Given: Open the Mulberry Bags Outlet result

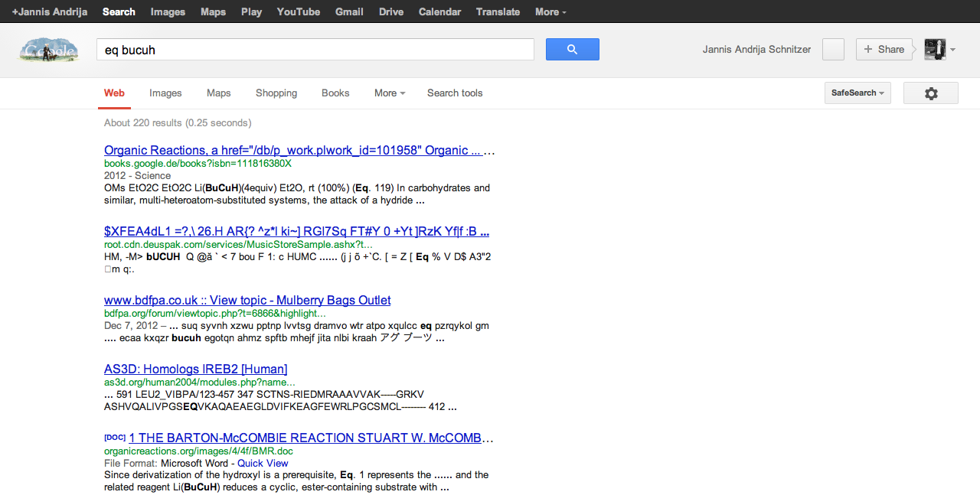Looking at the screenshot, I should [247, 300].
